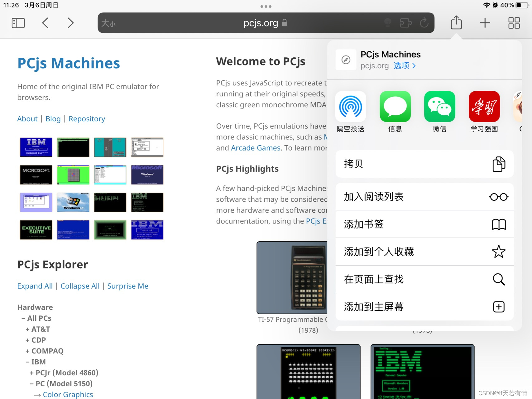Open the 选项 options in share sheet
The width and height of the screenshot is (532, 399).
tap(405, 65)
